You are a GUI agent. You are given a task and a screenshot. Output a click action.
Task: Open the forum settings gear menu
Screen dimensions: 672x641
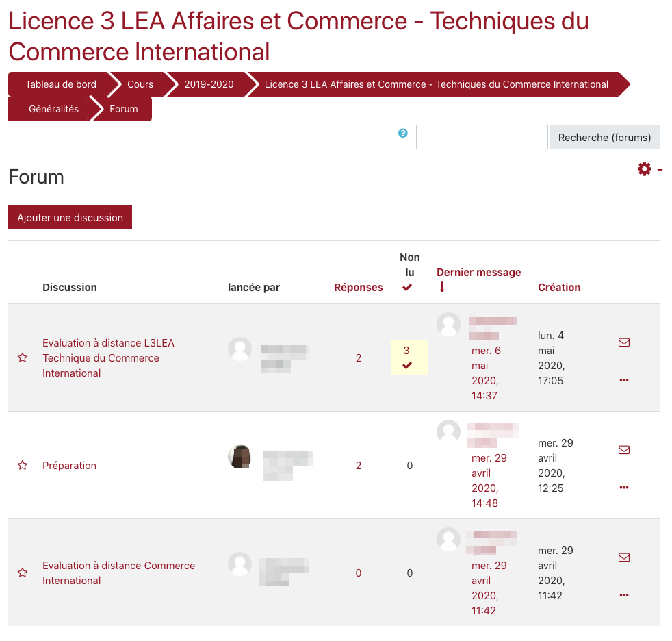tap(649, 169)
